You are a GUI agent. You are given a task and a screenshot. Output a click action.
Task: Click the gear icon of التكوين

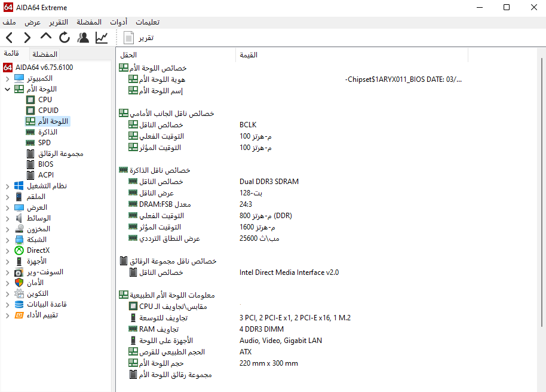[19, 294]
